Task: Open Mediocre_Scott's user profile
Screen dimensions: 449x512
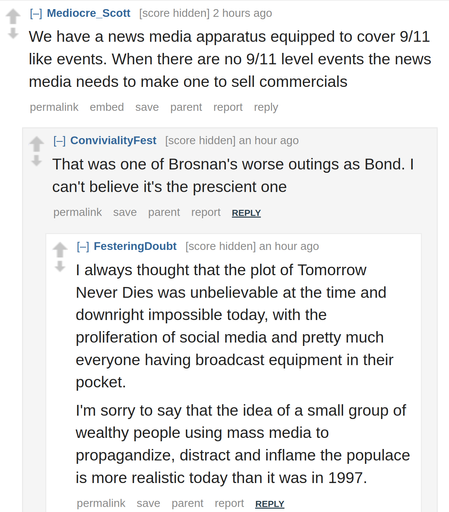Action: click(x=88, y=13)
